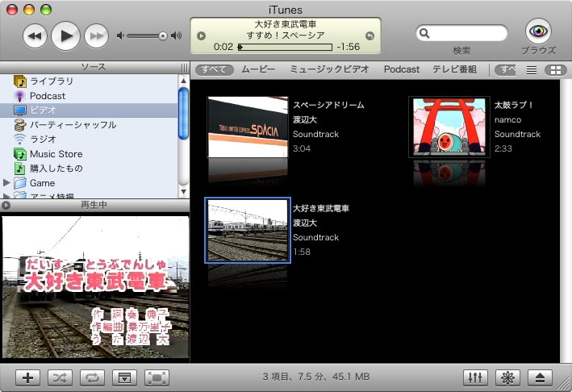The width and height of the screenshot is (572, 392).
Task: Click the status bar item count text
Action: click(316, 377)
